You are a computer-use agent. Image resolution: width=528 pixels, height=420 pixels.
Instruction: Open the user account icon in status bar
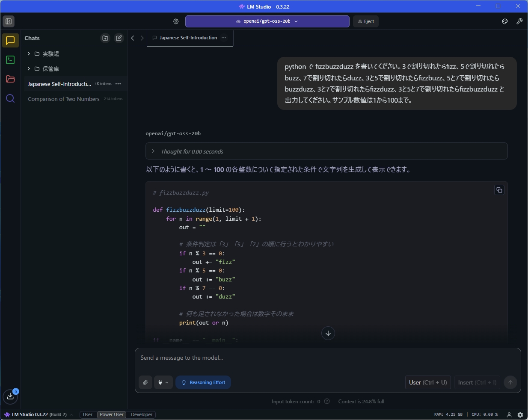click(x=509, y=414)
